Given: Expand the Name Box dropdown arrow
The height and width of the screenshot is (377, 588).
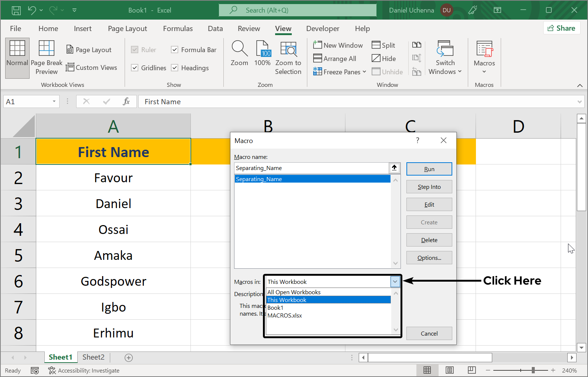Looking at the screenshot, I should 54,102.
